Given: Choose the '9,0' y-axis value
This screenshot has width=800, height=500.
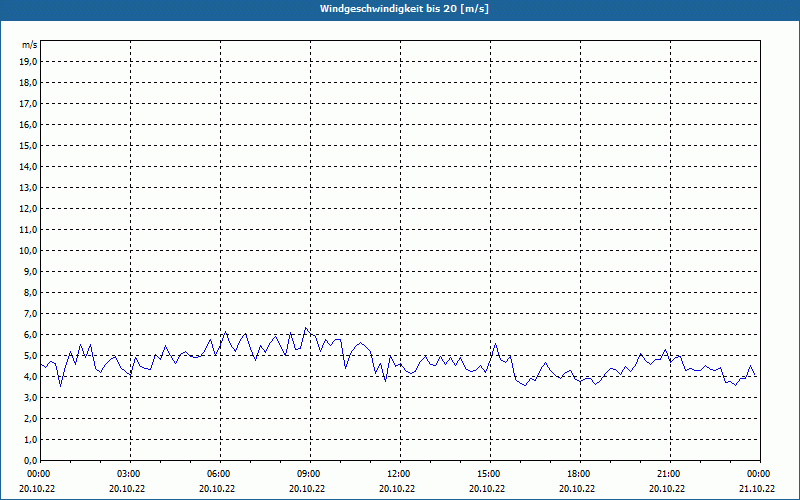Looking at the screenshot, I should click(31, 271).
